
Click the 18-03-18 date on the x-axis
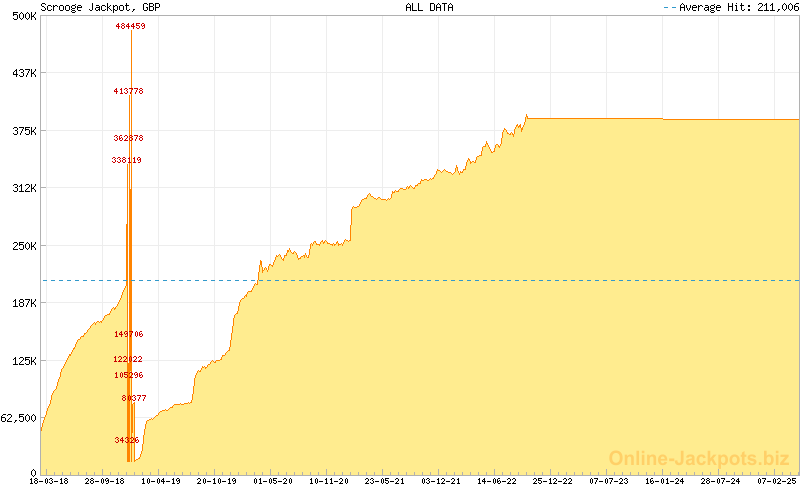[x=49, y=481]
